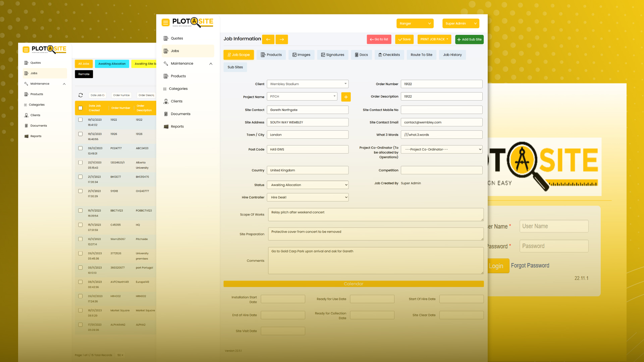Screen dimensions: 644x362
Task: Open Reports in the middle sidebar
Action: pos(177,126)
